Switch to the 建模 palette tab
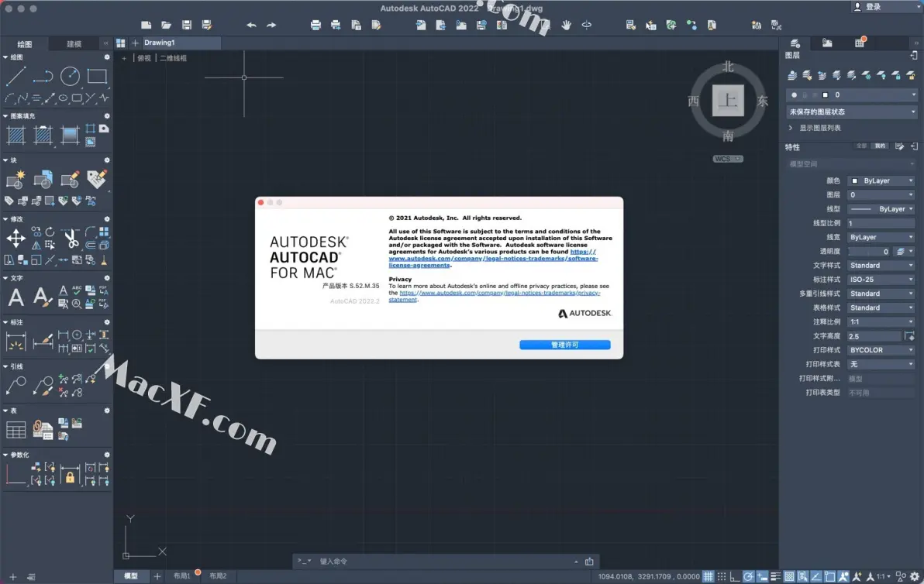 pyautogui.click(x=74, y=43)
